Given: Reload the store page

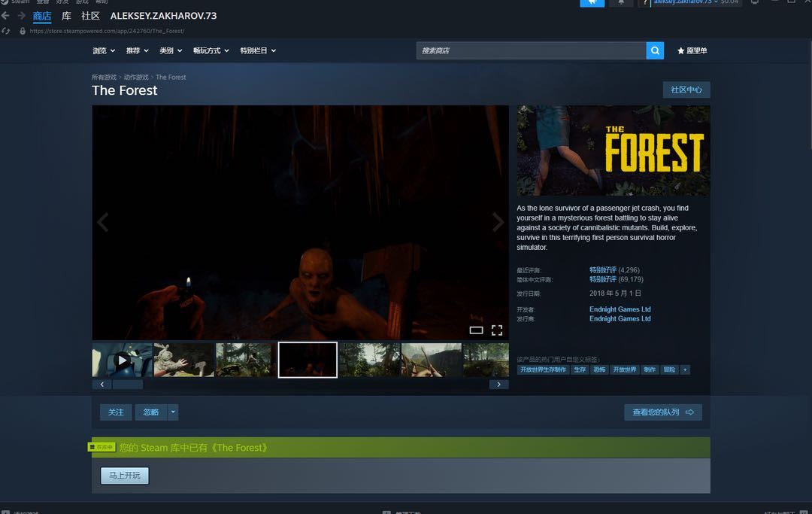Looking at the screenshot, I should [6, 31].
